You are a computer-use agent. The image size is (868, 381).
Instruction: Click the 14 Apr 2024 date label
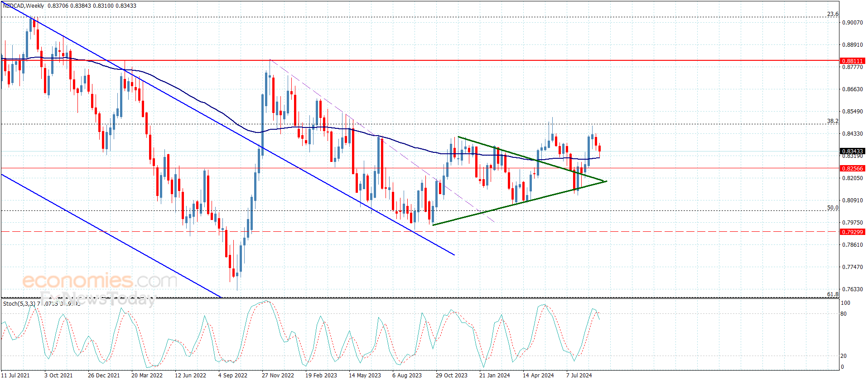[538, 375]
